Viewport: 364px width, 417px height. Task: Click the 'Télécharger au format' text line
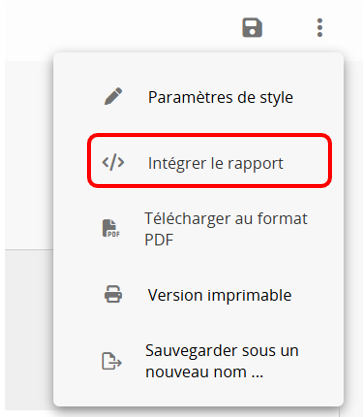coord(226,219)
